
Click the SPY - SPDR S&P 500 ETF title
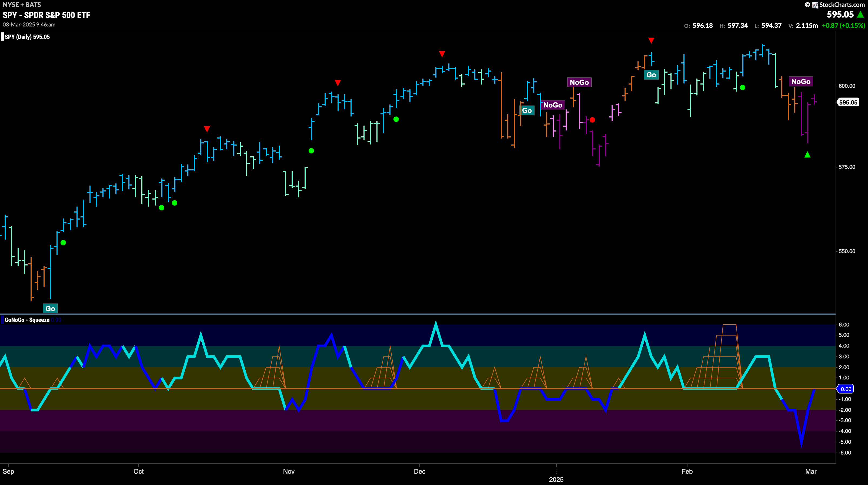coord(46,15)
